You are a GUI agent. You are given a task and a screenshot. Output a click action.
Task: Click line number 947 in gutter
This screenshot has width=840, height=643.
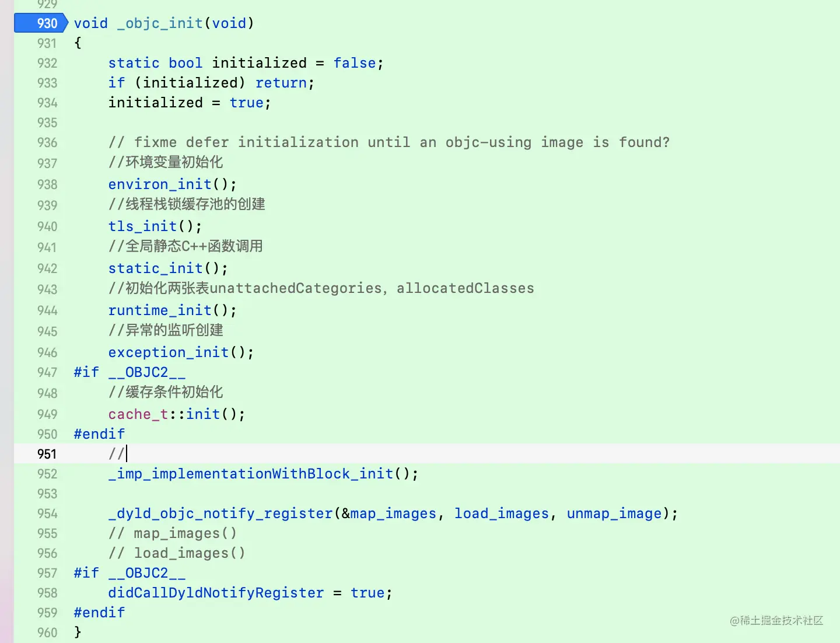[x=47, y=372]
